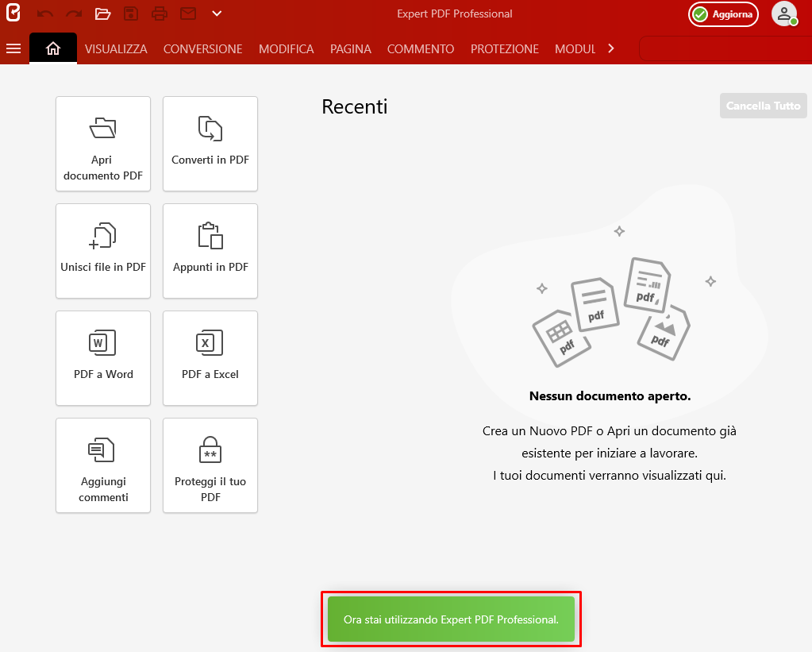This screenshot has height=652, width=812.
Task: Select the Home tab
Action: (53, 48)
